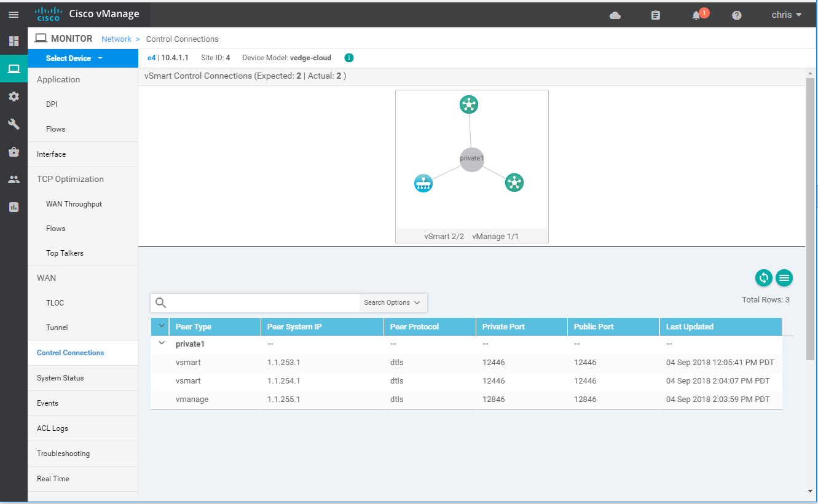Collapse the private1 row in the table
Screen dimensions: 818x504
click(161, 343)
